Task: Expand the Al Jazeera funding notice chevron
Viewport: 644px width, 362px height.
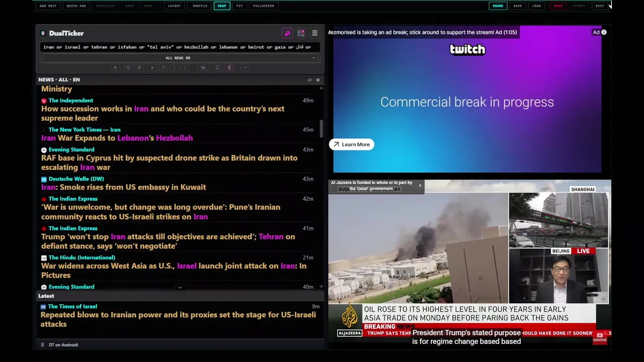Action: [420, 186]
